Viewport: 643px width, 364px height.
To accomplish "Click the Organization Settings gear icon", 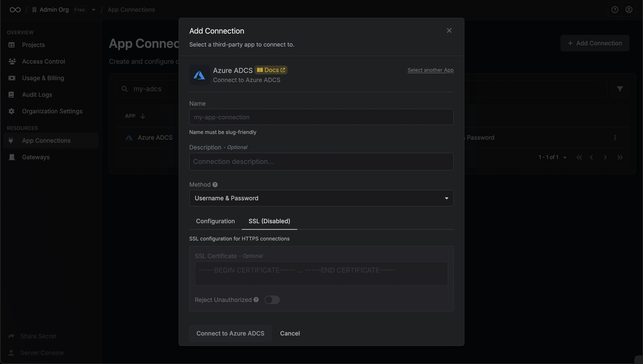I will (x=11, y=111).
